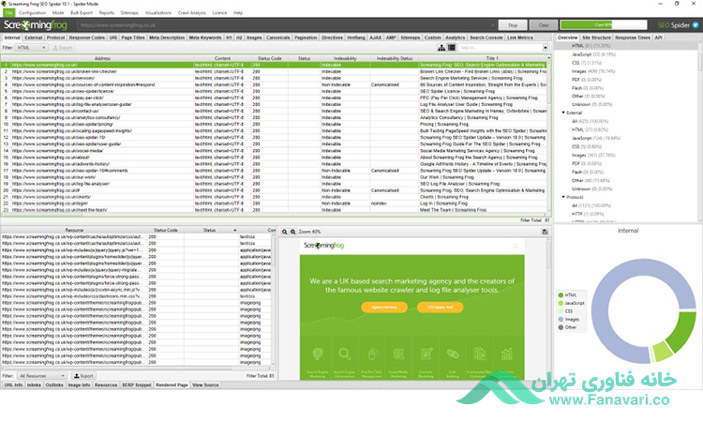Open the Licence menu
The height and width of the screenshot is (422, 703).
(x=219, y=13)
